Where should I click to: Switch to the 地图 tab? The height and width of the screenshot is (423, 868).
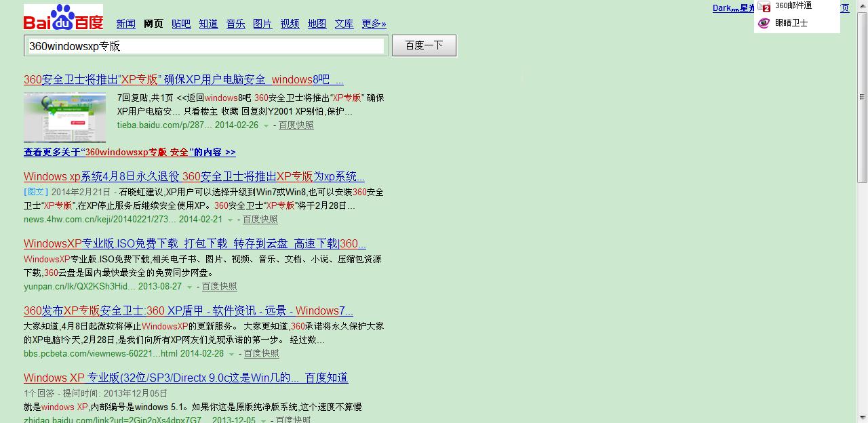click(317, 24)
